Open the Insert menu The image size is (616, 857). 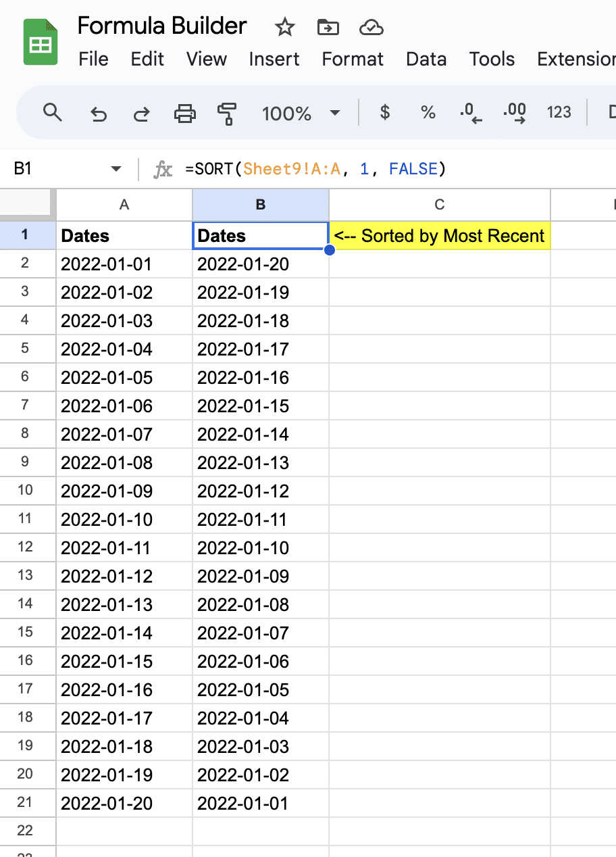click(x=274, y=59)
